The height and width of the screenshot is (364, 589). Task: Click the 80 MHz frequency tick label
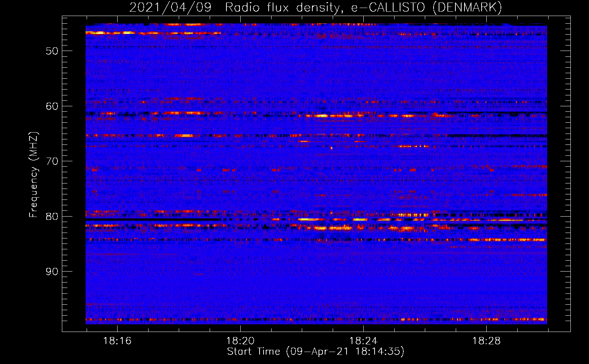click(x=52, y=217)
